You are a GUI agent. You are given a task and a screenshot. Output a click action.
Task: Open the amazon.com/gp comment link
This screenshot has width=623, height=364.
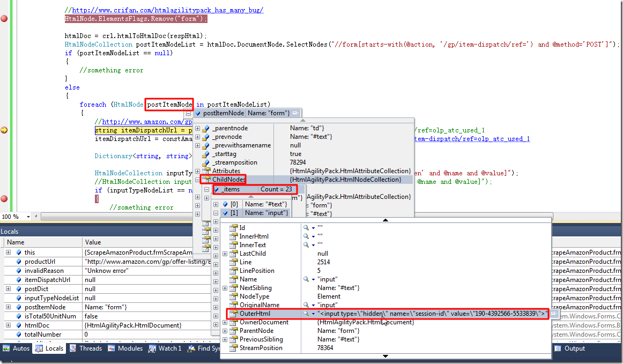147,122
